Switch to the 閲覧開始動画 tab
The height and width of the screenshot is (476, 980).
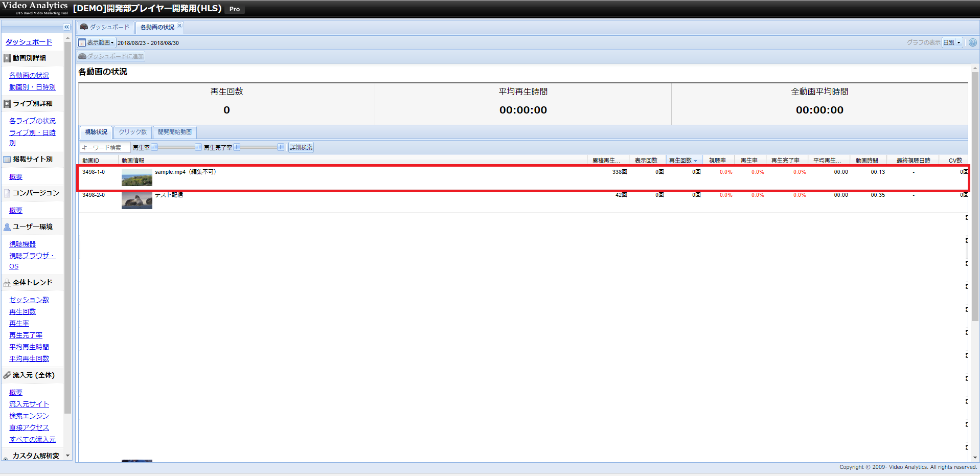point(175,132)
